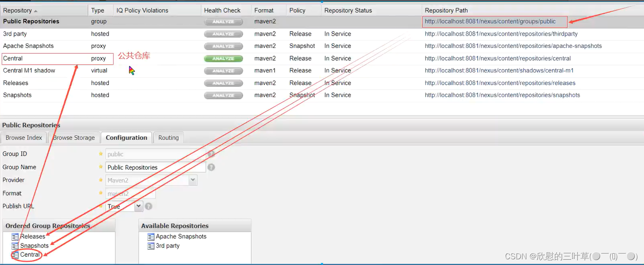The width and height of the screenshot is (644, 265).
Task: Select the Central repository row
Action: pos(322,58)
